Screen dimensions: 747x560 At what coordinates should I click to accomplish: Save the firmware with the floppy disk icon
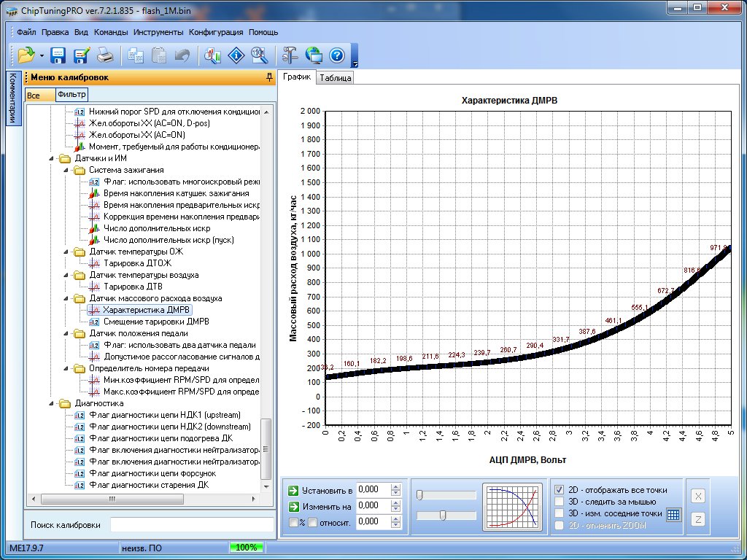[x=58, y=55]
